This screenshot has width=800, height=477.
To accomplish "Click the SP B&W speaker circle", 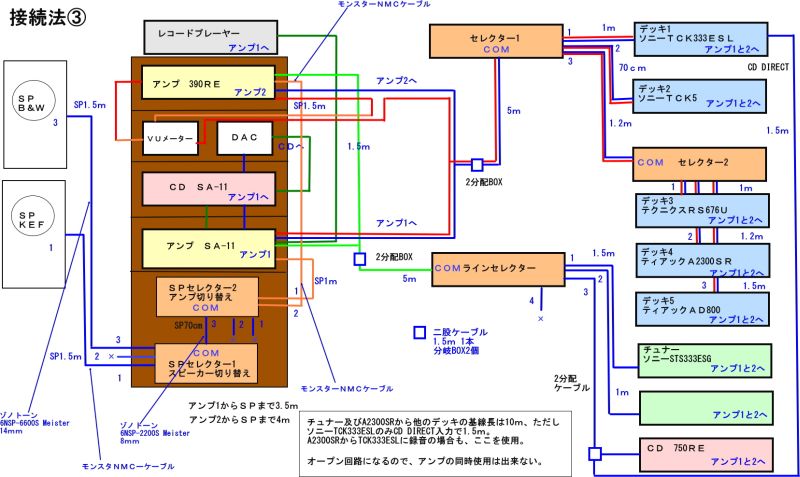I will click(34, 100).
